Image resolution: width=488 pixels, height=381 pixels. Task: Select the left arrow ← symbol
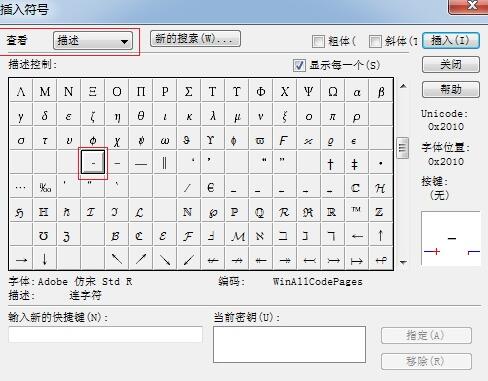[356, 235]
